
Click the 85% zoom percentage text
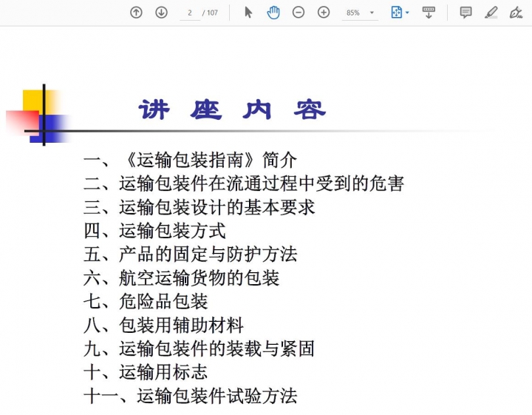353,13
